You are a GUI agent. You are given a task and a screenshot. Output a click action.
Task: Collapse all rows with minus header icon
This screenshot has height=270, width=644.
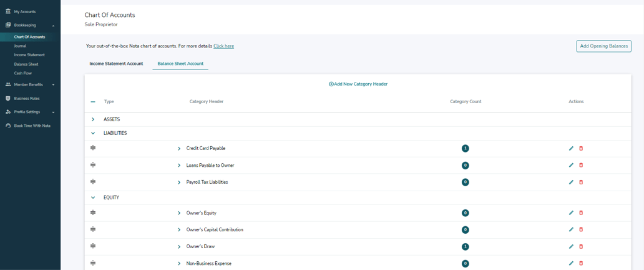93,101
